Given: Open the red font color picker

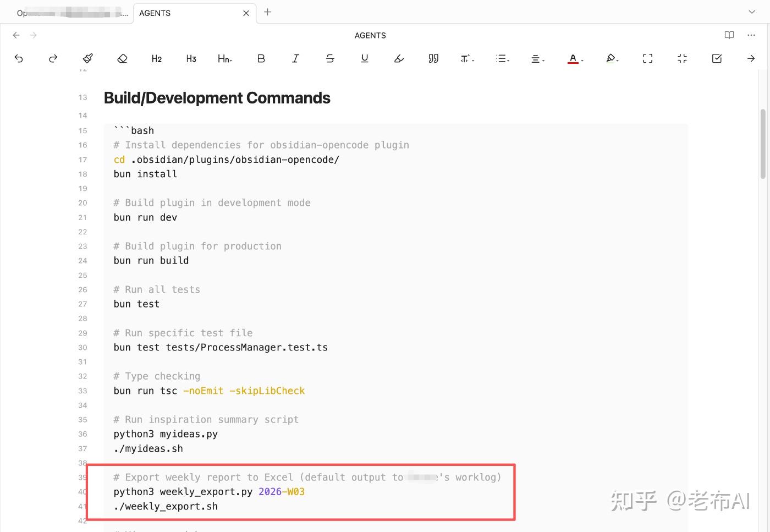Looking at the screenshot, I should click(575, 58).
